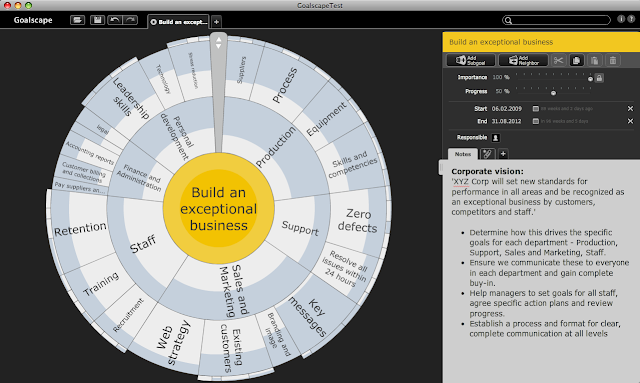Select 'Resolve all issues within 24 hours' subgoal
This screenshot has width=640, height=383.
click(x=345, y=269)
